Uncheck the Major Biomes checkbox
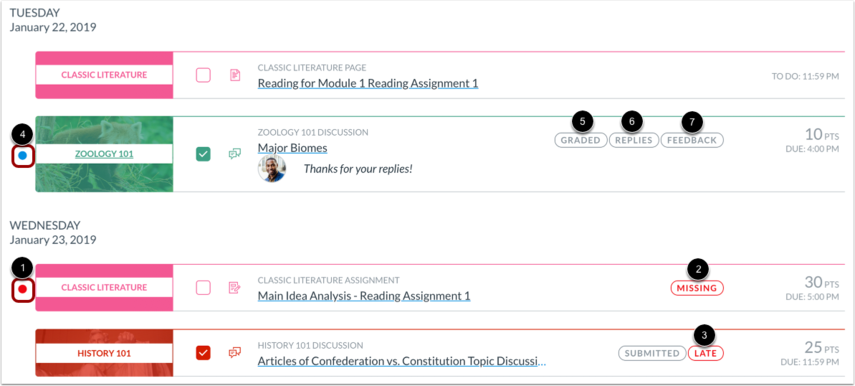 (x=203, y=154)
